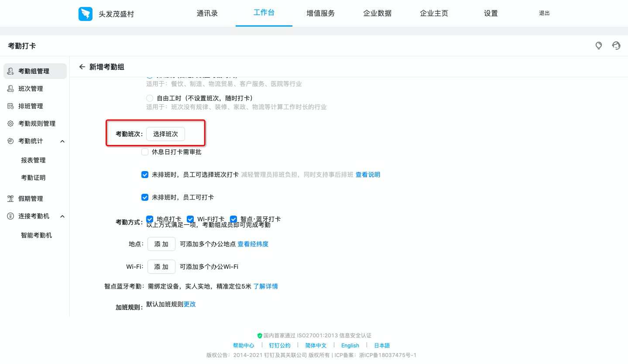Switch to the 通讯录 tab
Viewport: 628px width, 364px height.
[207, 13]
